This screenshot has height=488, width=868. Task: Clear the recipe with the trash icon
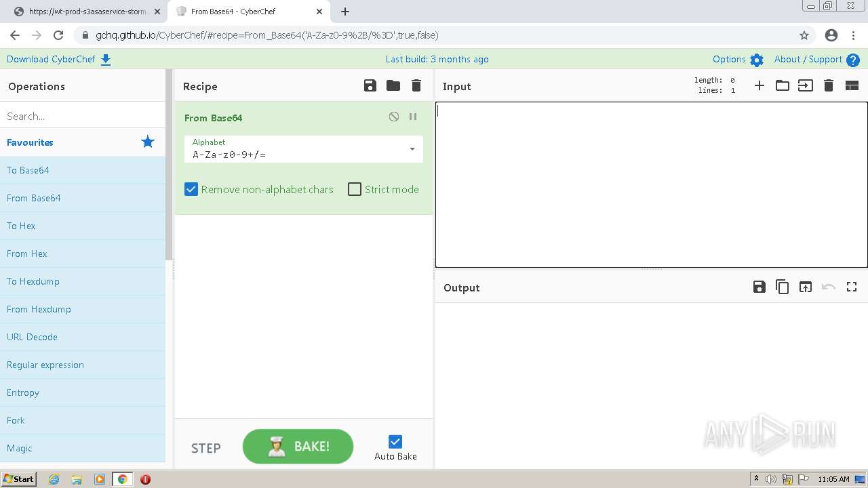point(416,85)
